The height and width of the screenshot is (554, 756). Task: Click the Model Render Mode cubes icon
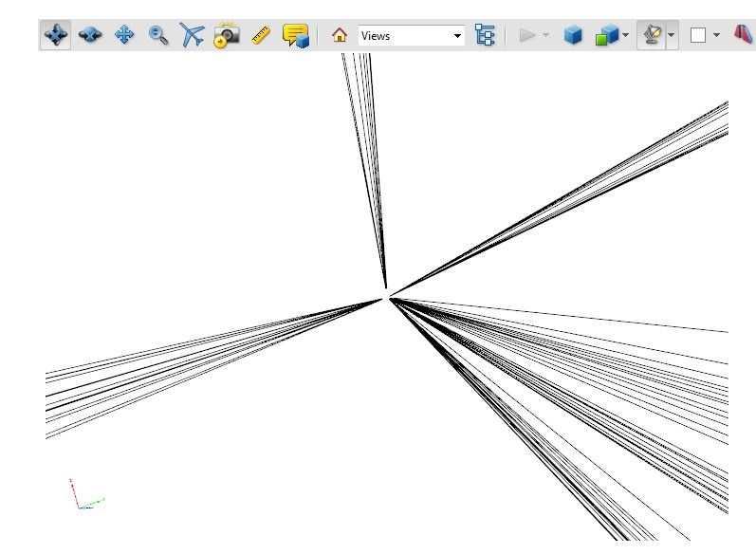[606, 35]
